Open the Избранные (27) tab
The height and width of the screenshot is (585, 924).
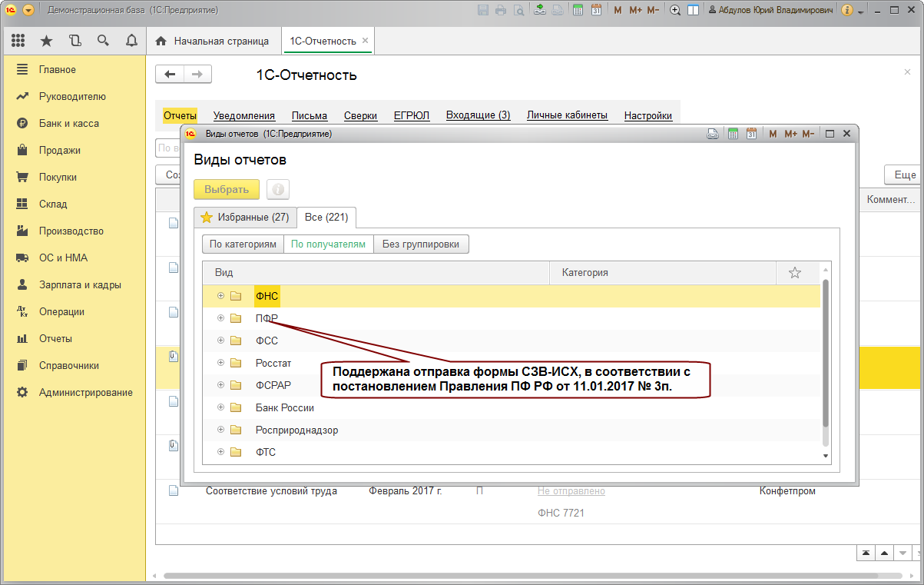pos(244,218)
